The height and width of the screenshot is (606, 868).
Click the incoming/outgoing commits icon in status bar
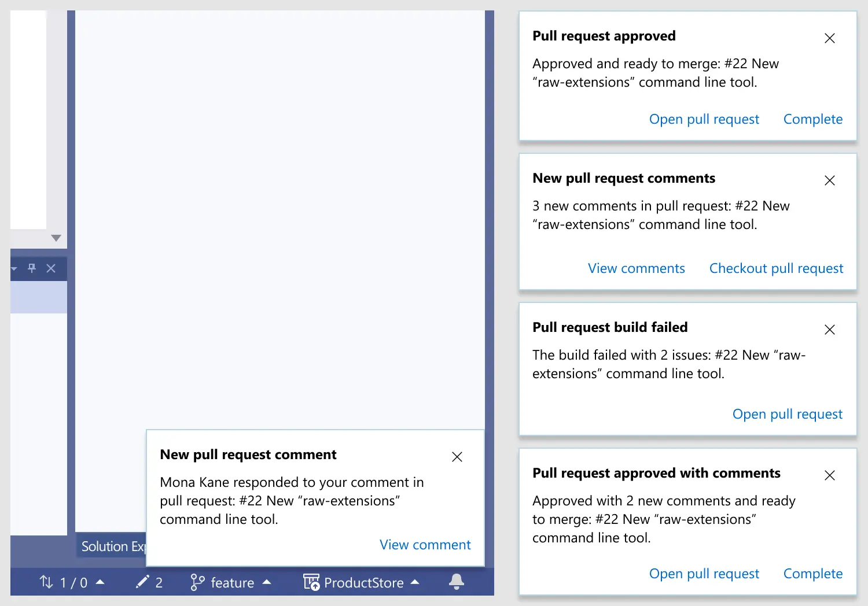46,582
